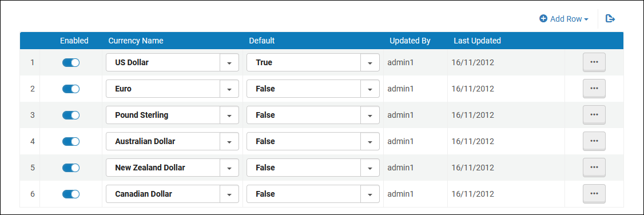This screenshot has height=215, width=644.
Task: Open row actions for Australian Dollar
Action: point(594,141)
